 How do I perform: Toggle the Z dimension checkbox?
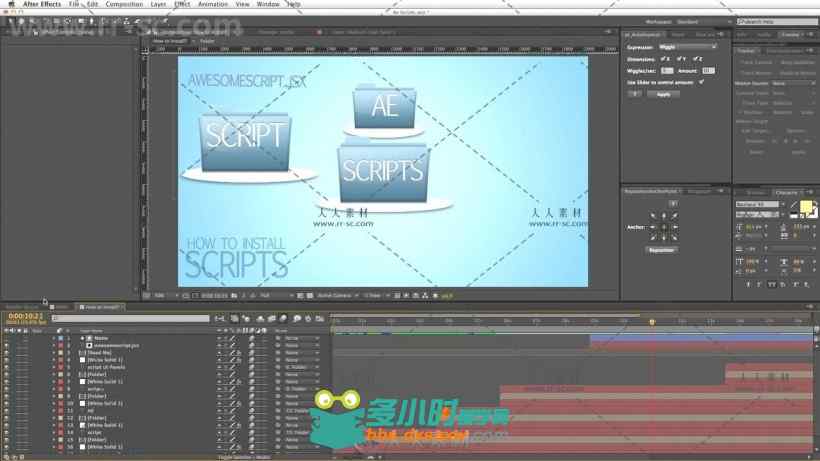click(x=694, y=59)
